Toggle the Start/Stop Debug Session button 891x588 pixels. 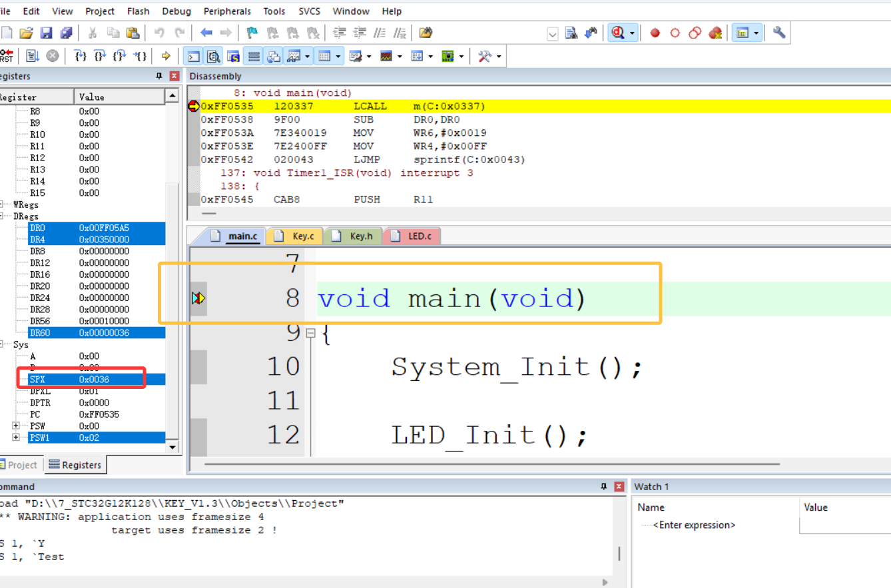619,33
